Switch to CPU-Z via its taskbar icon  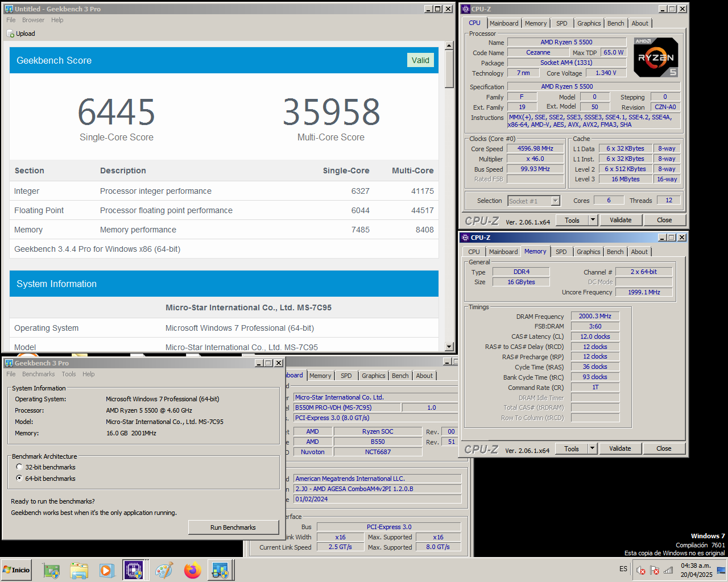[x=134, y=570]
